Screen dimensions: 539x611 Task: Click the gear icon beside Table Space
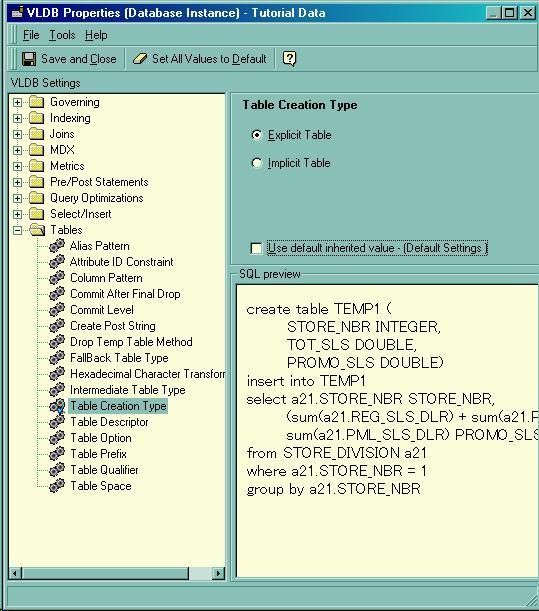coord(57,486)
